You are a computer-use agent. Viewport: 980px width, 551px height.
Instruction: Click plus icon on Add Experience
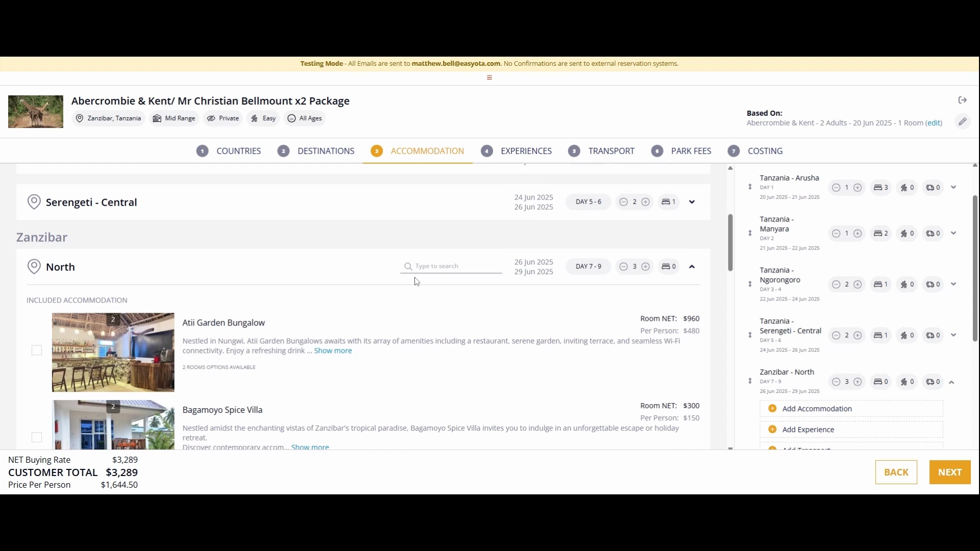(773, 430)
